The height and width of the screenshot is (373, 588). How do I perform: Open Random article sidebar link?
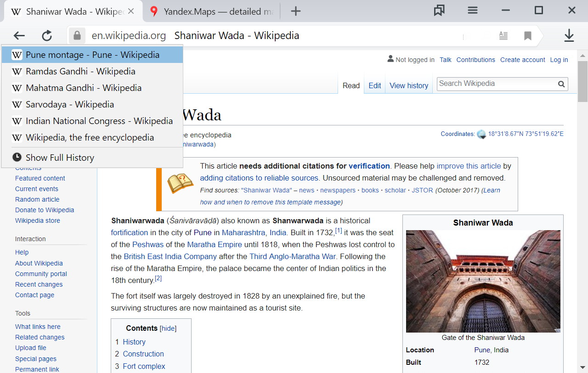[37, 199]
